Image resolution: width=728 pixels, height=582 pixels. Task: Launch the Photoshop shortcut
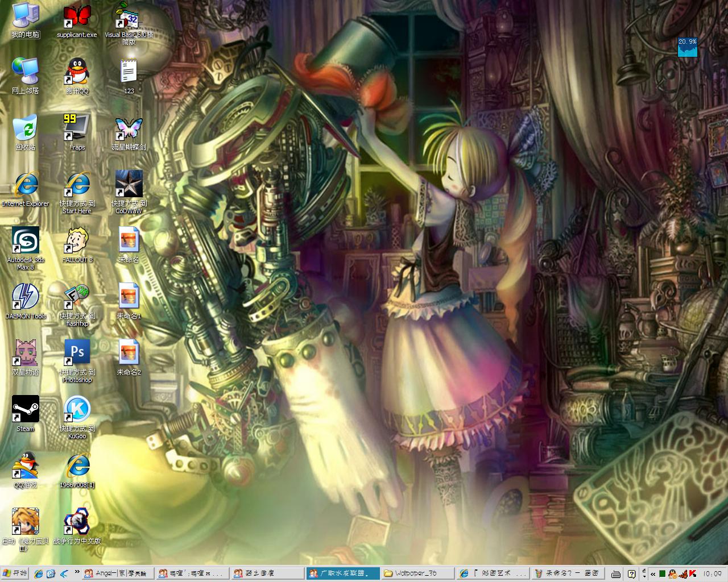pyautogui.click(x=77, y=361)
